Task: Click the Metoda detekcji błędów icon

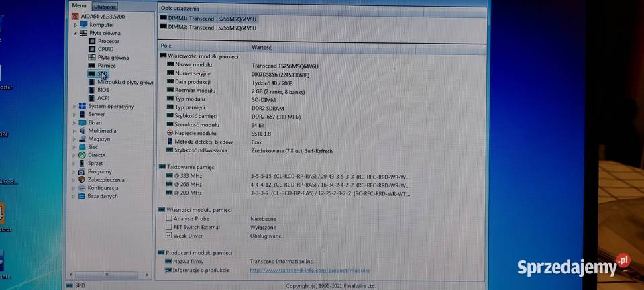Action: point(170,142)
